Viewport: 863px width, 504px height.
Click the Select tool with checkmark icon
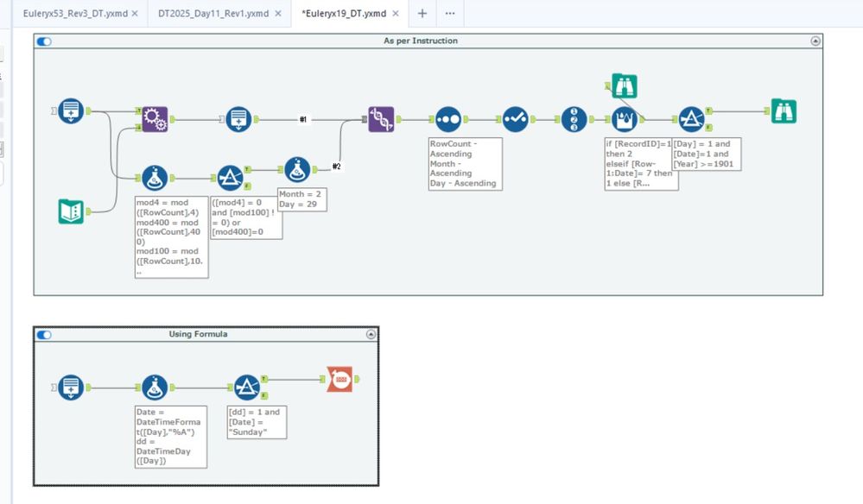point(515,119)
